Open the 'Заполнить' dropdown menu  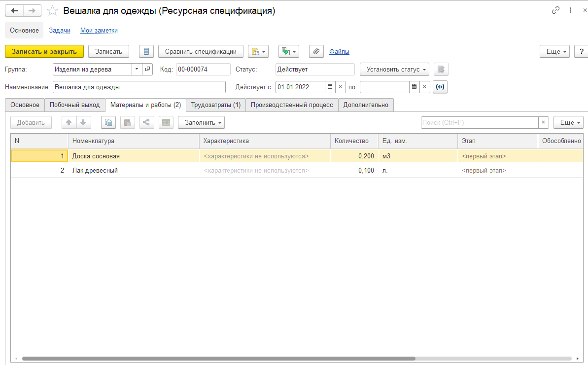point(201,122)
